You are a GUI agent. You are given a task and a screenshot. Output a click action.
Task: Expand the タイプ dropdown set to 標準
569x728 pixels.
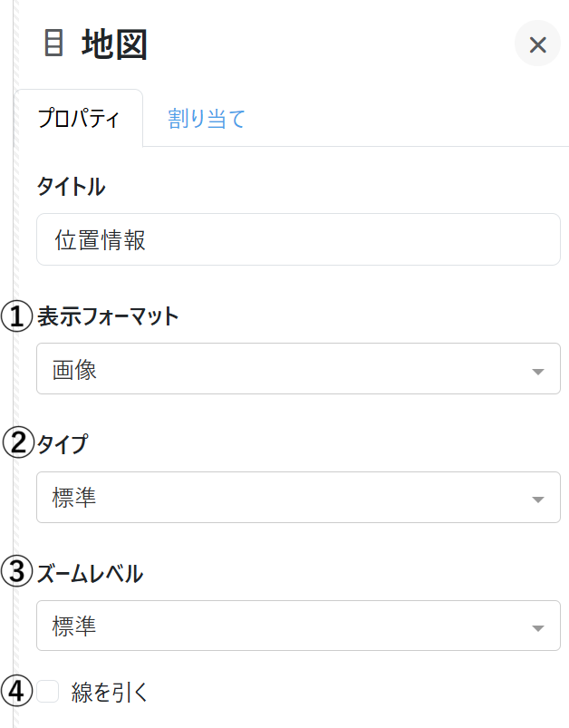click(281, 498)
